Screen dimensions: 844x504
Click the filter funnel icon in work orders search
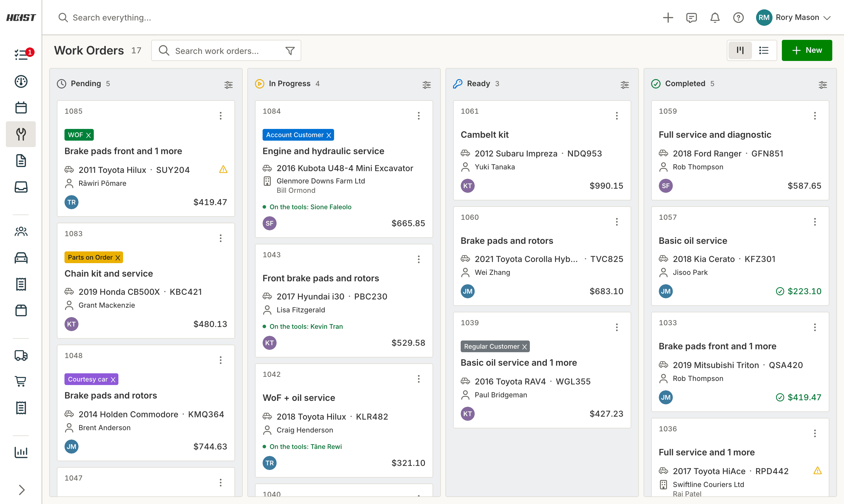point(290,51)
